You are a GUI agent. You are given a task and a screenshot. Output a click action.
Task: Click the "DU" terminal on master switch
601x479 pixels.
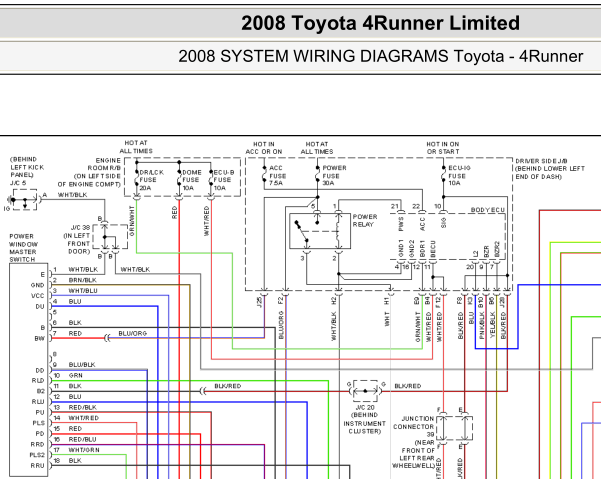40,307
